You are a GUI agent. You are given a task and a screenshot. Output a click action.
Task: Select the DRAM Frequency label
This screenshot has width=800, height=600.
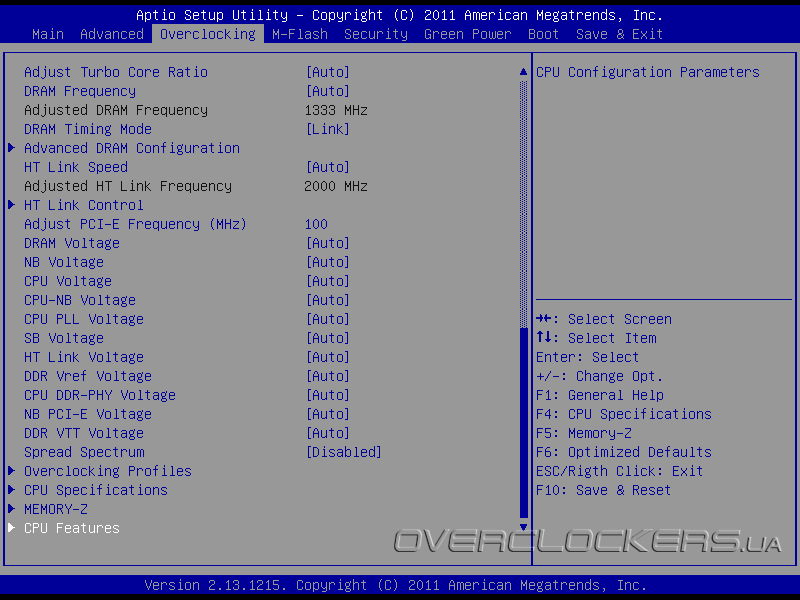[80, 91]
